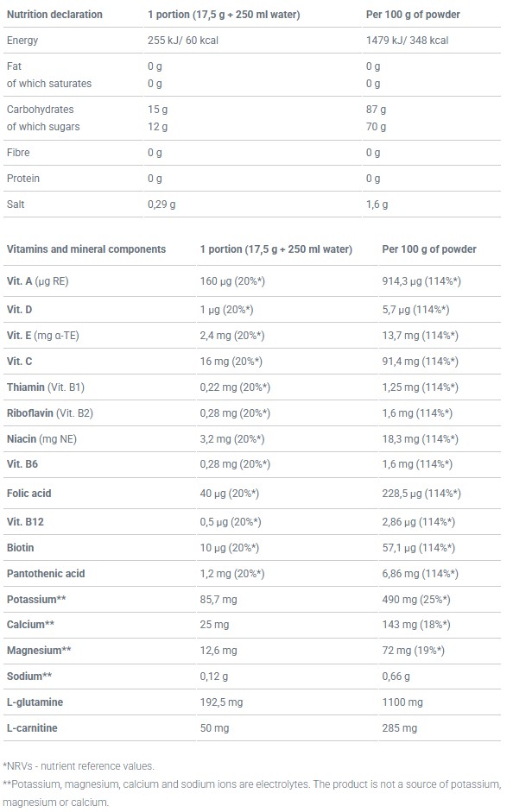Select the Vit. A row label
This screenshot has height=812, width=513.
click(37, 281)
